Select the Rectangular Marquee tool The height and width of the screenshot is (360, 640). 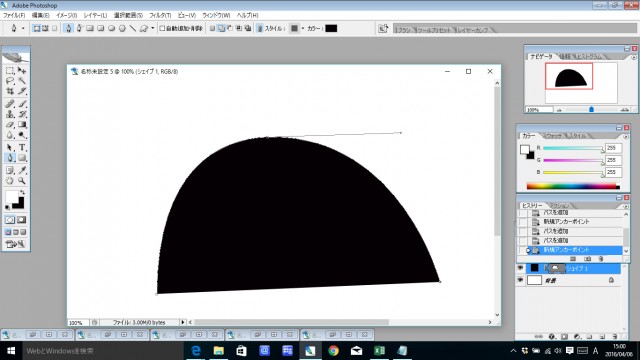tap(10, 71)
